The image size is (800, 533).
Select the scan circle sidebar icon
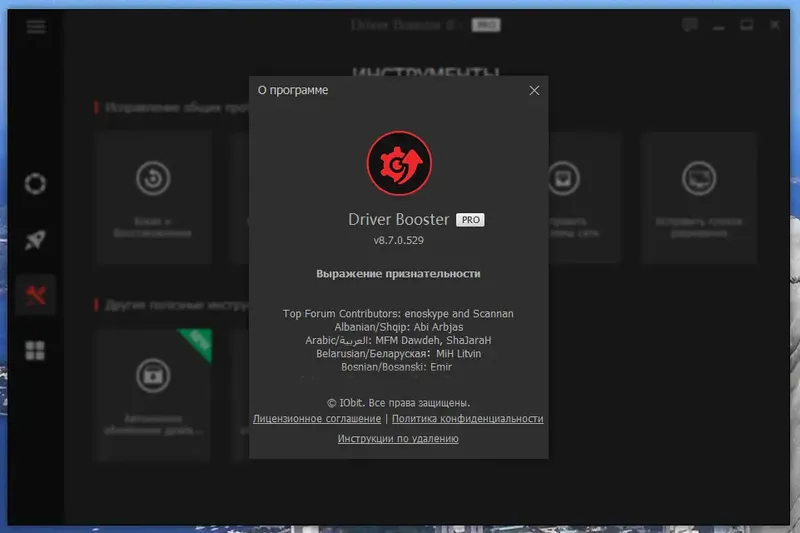[35, 184]
